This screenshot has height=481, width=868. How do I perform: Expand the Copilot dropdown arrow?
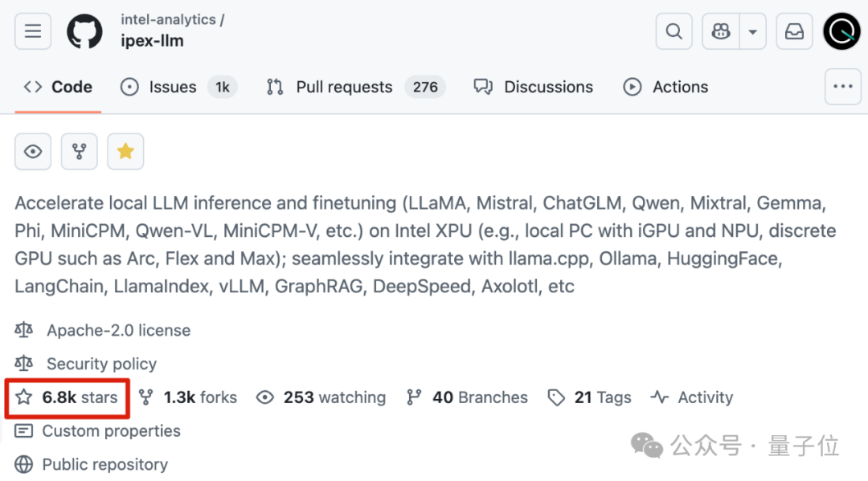(x=752, y=31)
